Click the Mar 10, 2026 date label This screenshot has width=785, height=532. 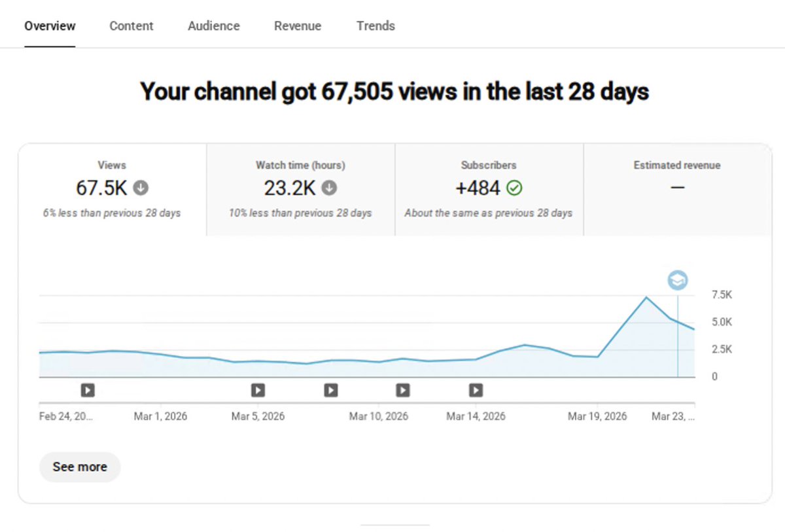tap(379, 416)
